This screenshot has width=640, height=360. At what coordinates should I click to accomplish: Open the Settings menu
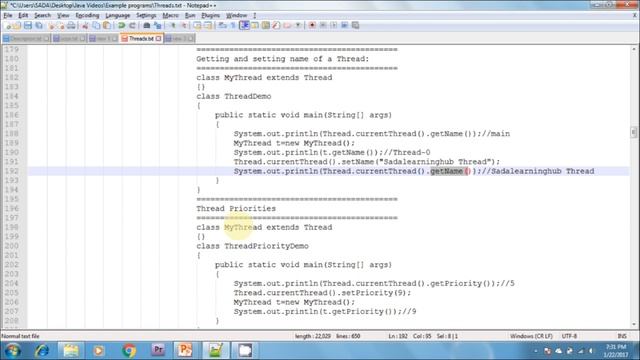pyautogui.click(x=146, y=15)
